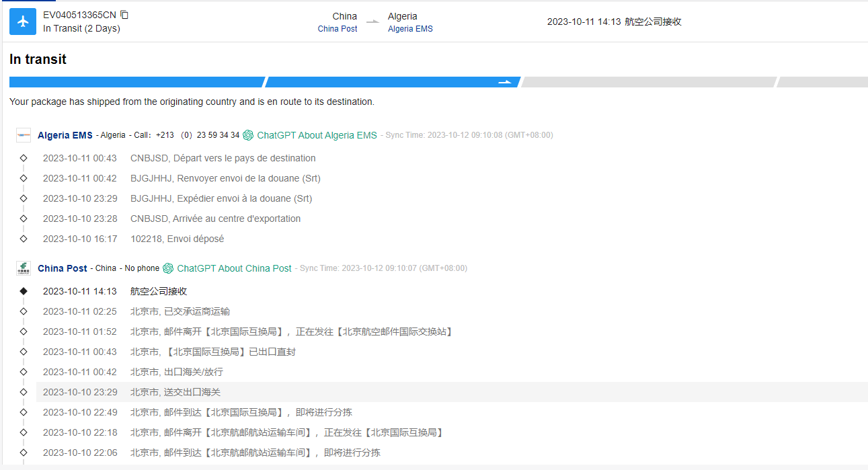Click the progress segment with arrow marker
868x470 pixels.
point(393,82)
